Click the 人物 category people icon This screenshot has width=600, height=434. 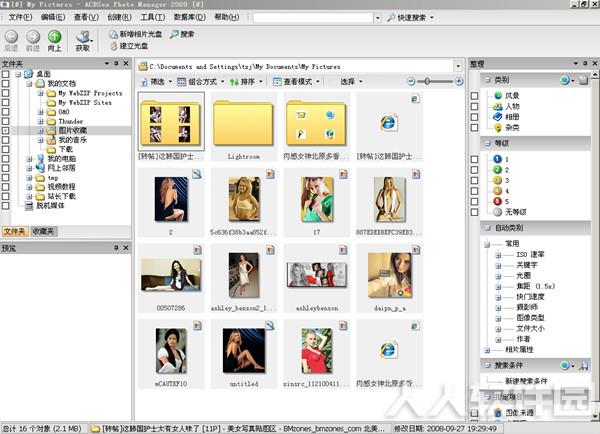click(498, 106)
